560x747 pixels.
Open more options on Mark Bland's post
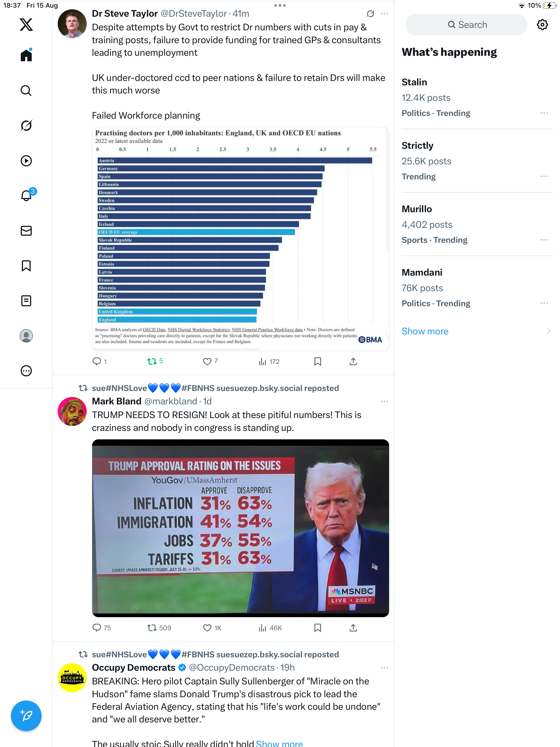pos(384,402)
